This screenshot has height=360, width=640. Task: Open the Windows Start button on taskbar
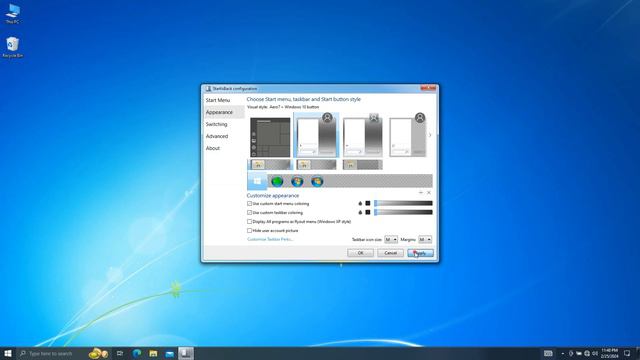click(x=8, y=353)
